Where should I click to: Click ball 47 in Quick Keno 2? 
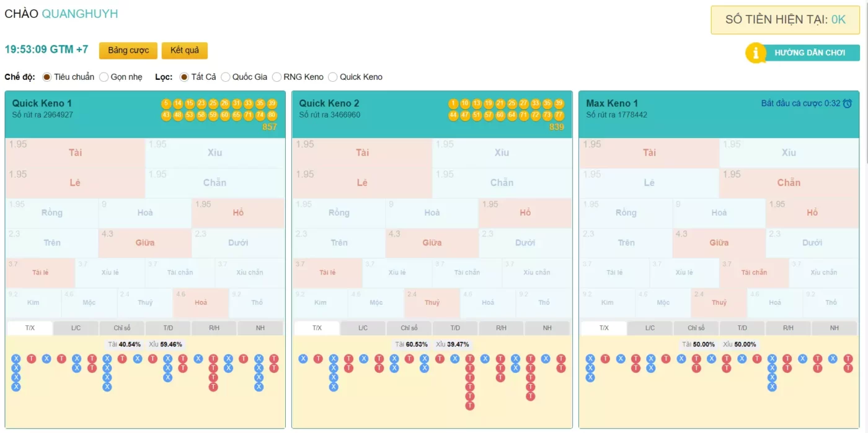(465, 115)
